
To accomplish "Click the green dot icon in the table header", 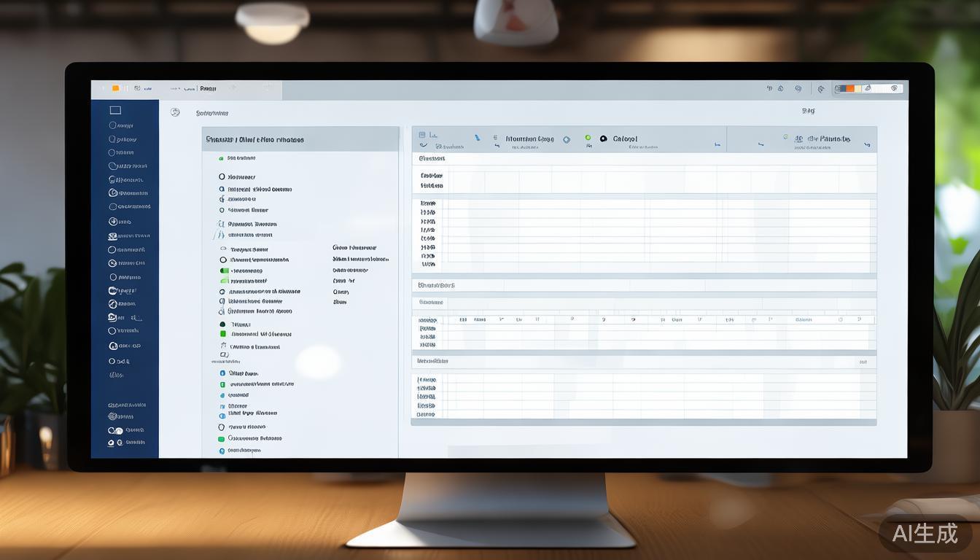I will 587,137.
